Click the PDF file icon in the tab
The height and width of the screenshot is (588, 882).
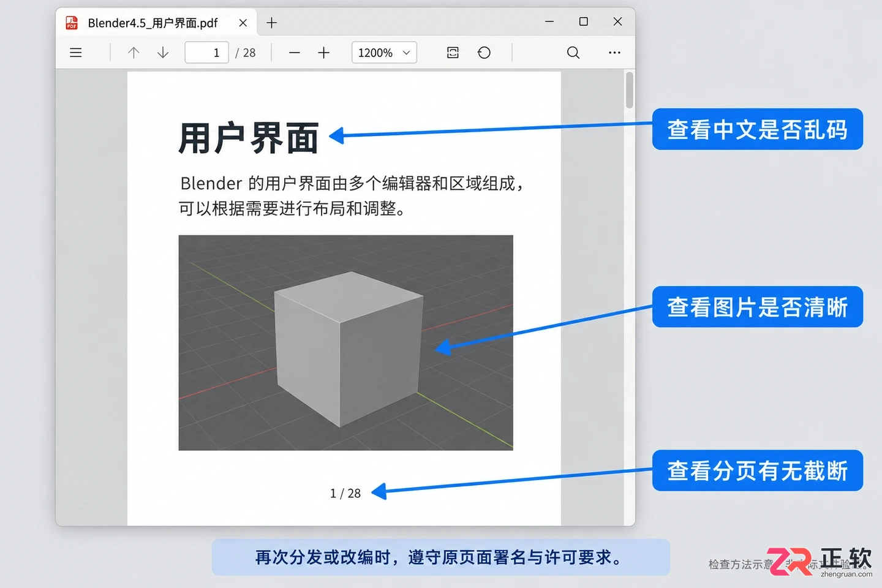[72, 23]
